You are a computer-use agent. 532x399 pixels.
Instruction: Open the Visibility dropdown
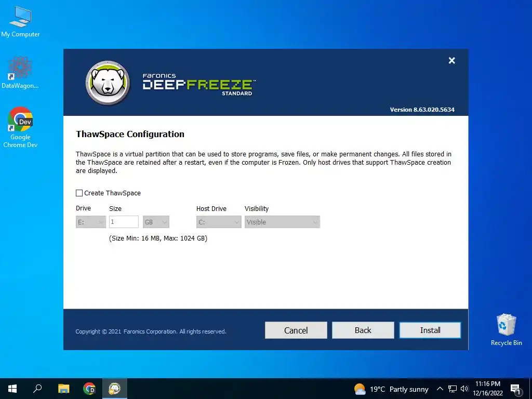(282, 222)
